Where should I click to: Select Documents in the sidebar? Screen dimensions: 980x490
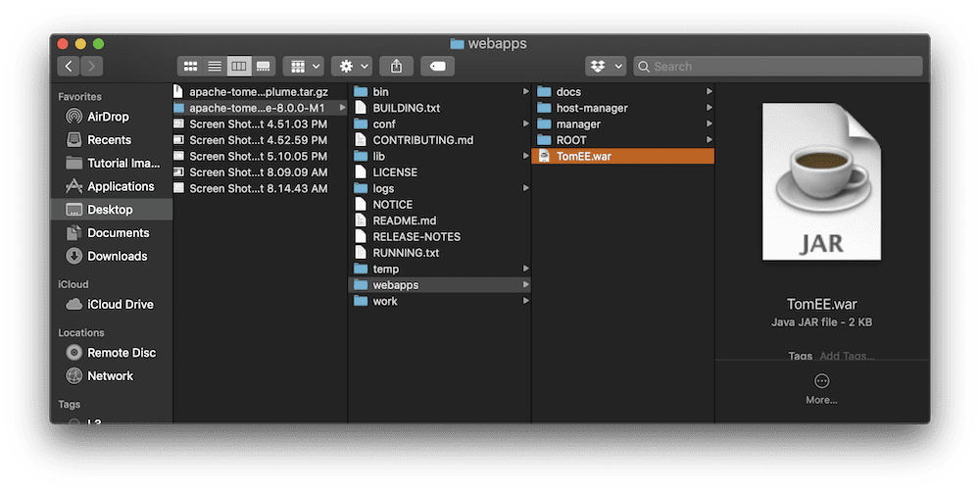click(x=118, y=233)
